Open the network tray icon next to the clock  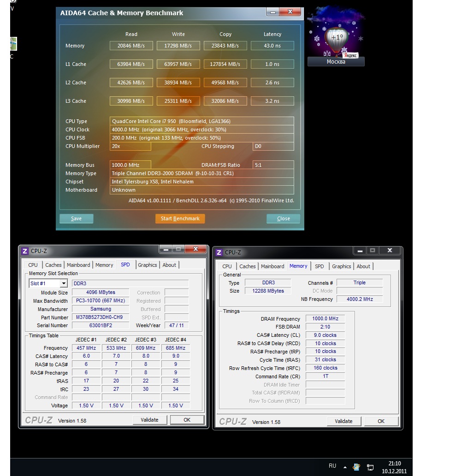[370, 467]
